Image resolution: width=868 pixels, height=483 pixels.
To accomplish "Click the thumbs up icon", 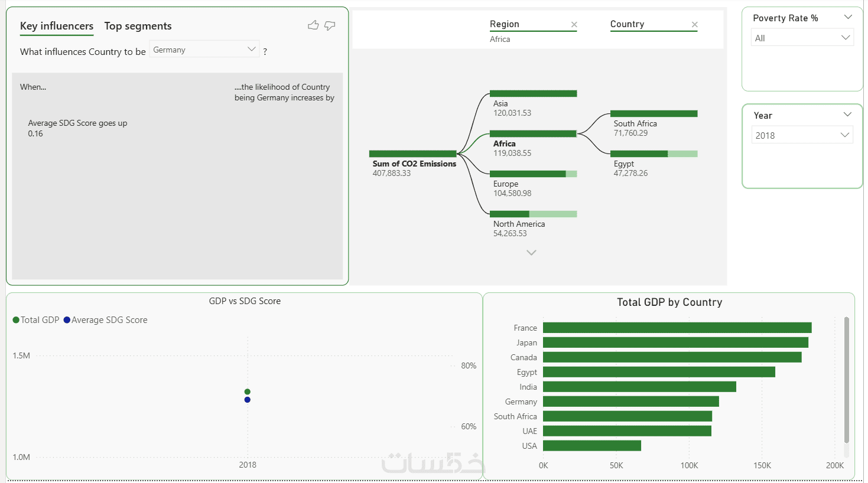I will (313, 25).
